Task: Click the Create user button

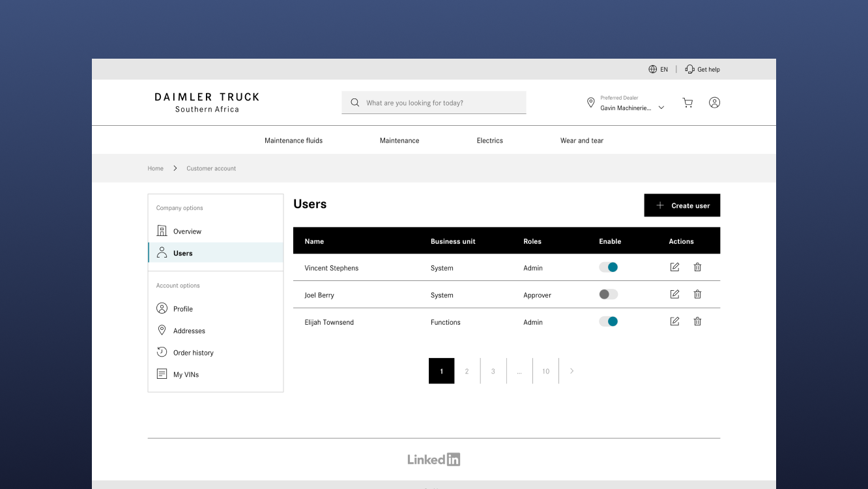Action: [682, 205]
